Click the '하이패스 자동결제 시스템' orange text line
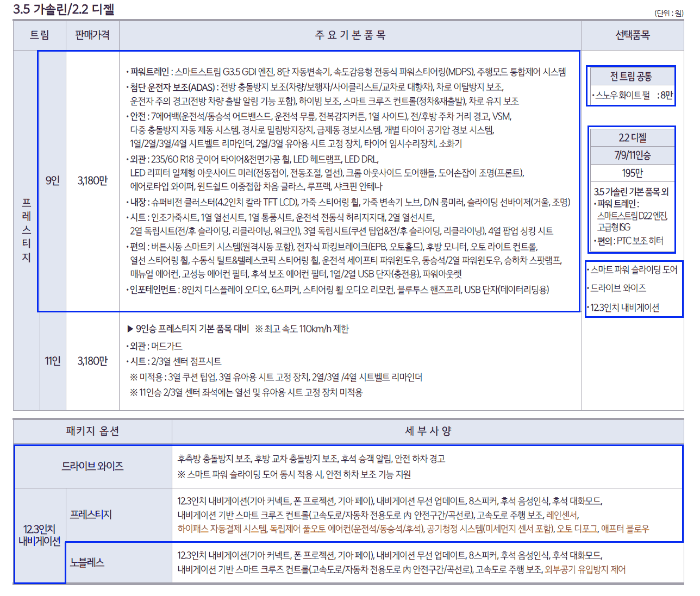 [x=413, y=529]
